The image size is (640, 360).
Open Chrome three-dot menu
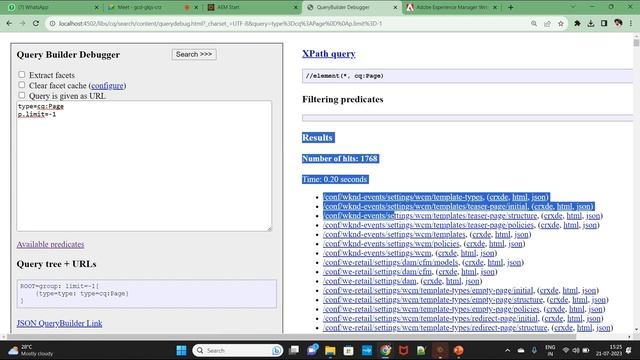tap(631, 24)
